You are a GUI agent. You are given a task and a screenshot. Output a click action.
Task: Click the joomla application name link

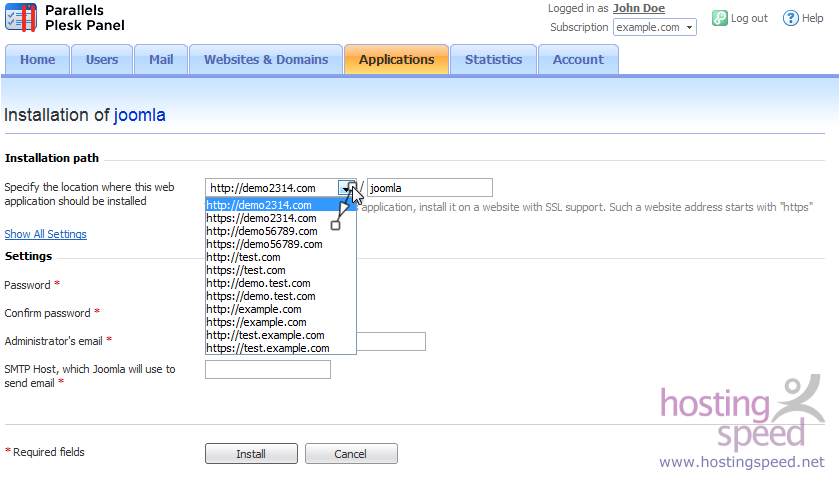pos(139,115)
